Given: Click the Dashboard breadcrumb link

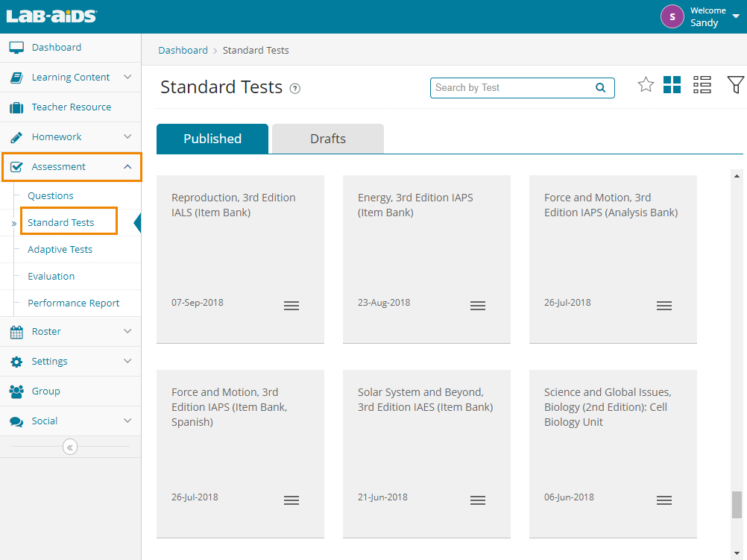Looking at the screenshot, I should 183,51.
